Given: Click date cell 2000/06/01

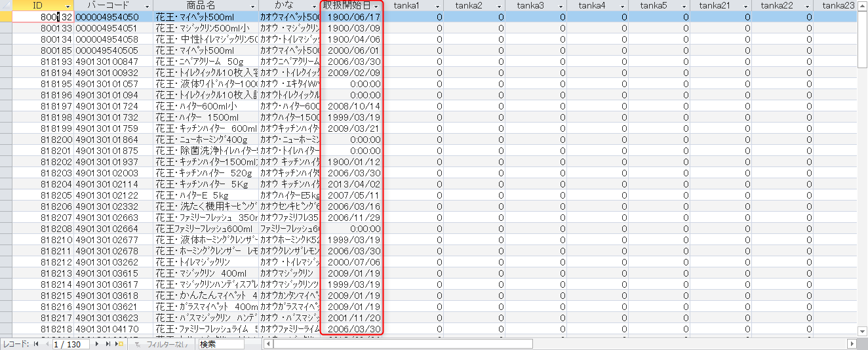Looking at the screenshot, I should pos(351,50).
